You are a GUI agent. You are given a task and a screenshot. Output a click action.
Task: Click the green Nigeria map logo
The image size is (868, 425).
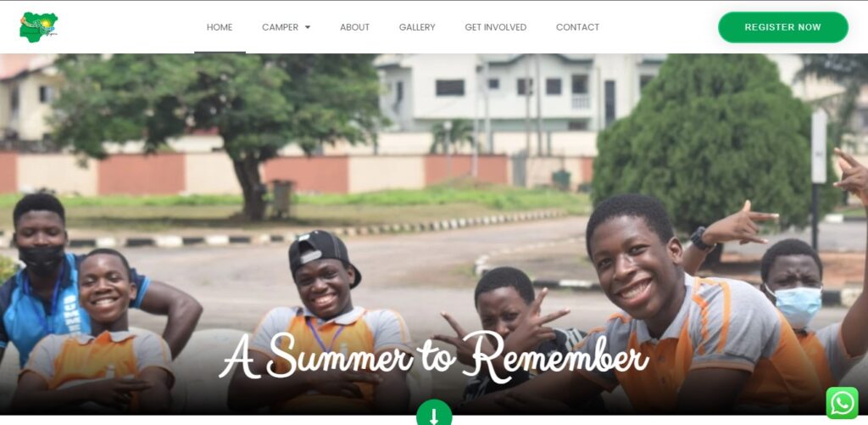click(x=38, y=26)
